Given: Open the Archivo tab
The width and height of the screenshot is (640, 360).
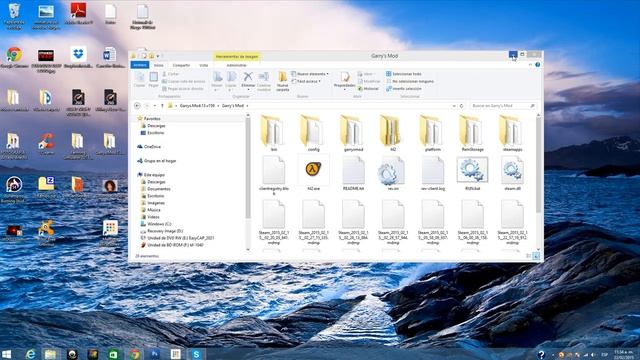Looking at the screenshot, I should (140, 65).
